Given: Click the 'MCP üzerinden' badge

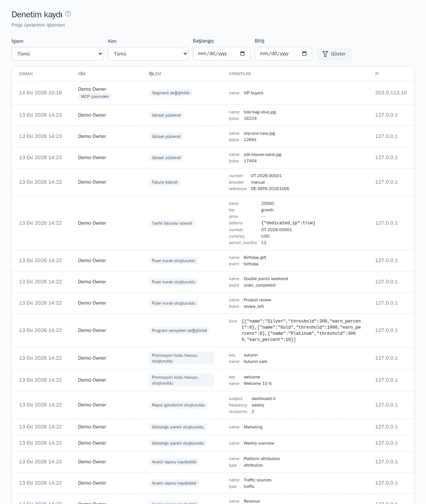Looking at the screenshot, I should point(95,96).
